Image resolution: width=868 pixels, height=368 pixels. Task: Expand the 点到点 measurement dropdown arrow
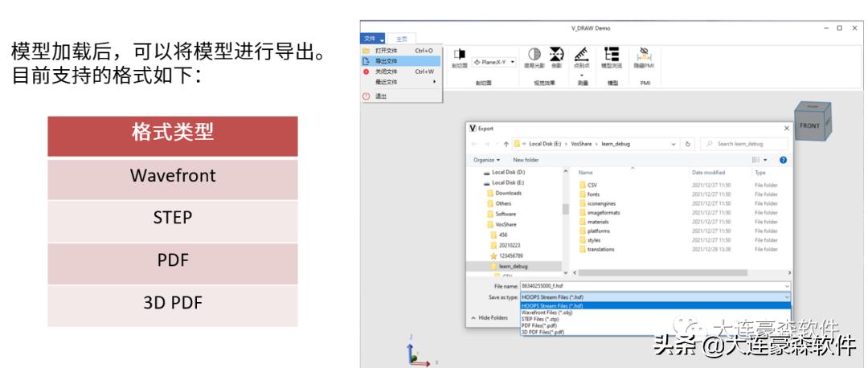point(581,75)
